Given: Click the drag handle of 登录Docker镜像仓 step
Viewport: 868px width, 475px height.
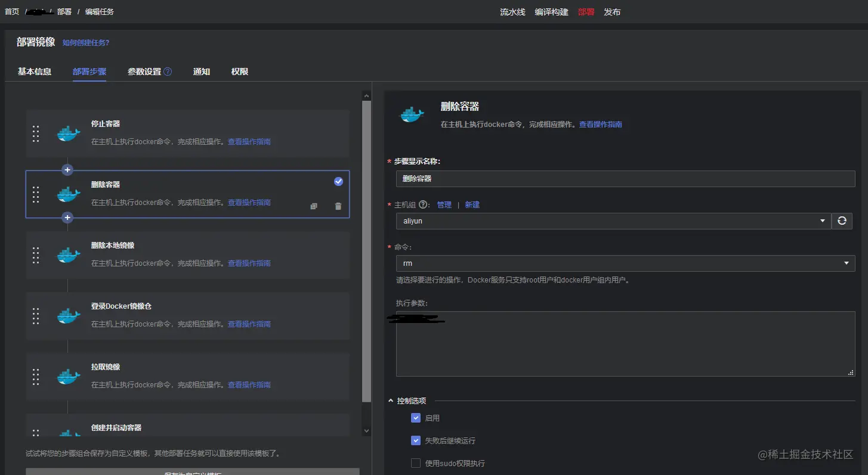Looking at the screenshot, I should pos(36,316).
